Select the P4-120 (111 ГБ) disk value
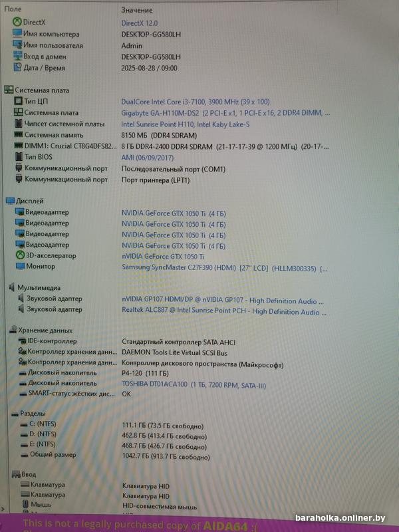 (x=145, y=373)
